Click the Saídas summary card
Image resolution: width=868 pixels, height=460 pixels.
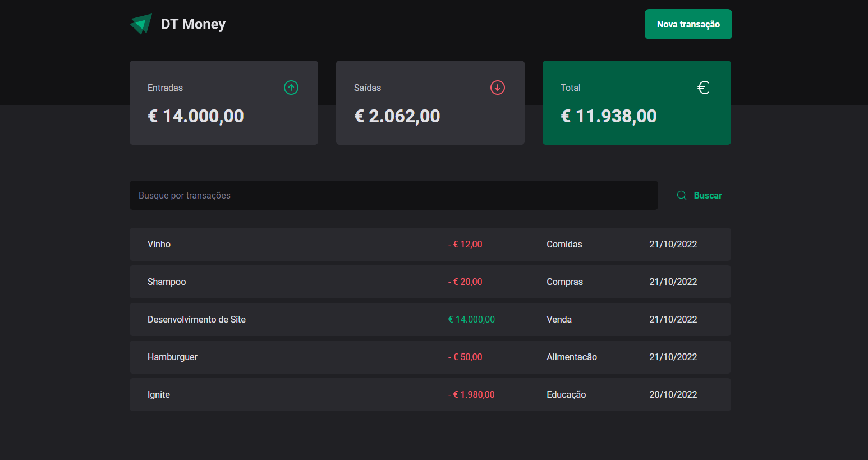(x=430, y=103)
